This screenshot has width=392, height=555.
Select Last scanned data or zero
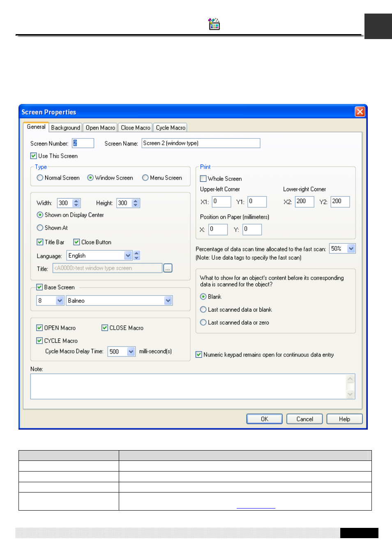click(203, 322)
